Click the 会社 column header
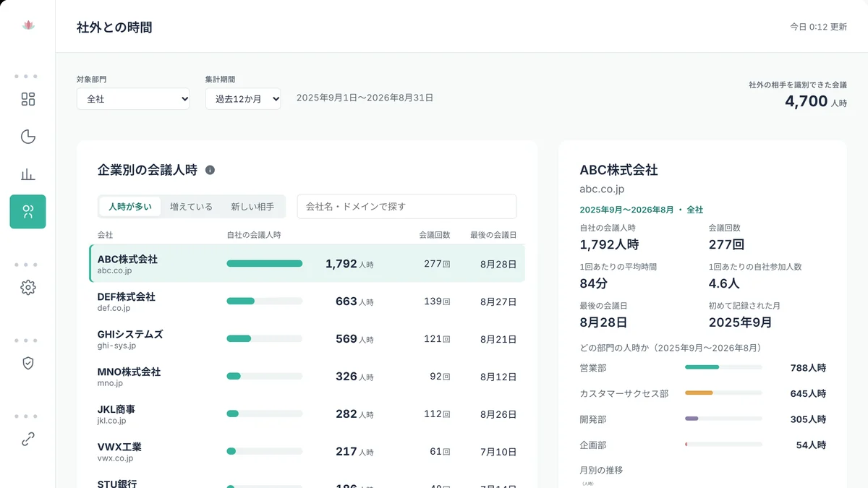 point(106,235)
